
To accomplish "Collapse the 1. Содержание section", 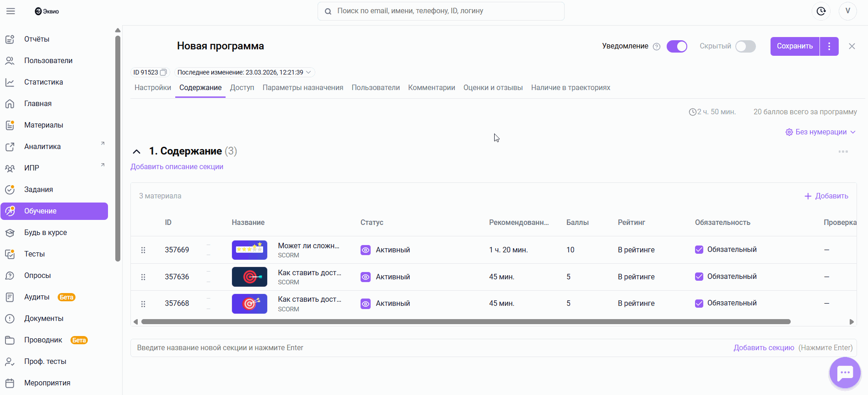I will point(136,151).
